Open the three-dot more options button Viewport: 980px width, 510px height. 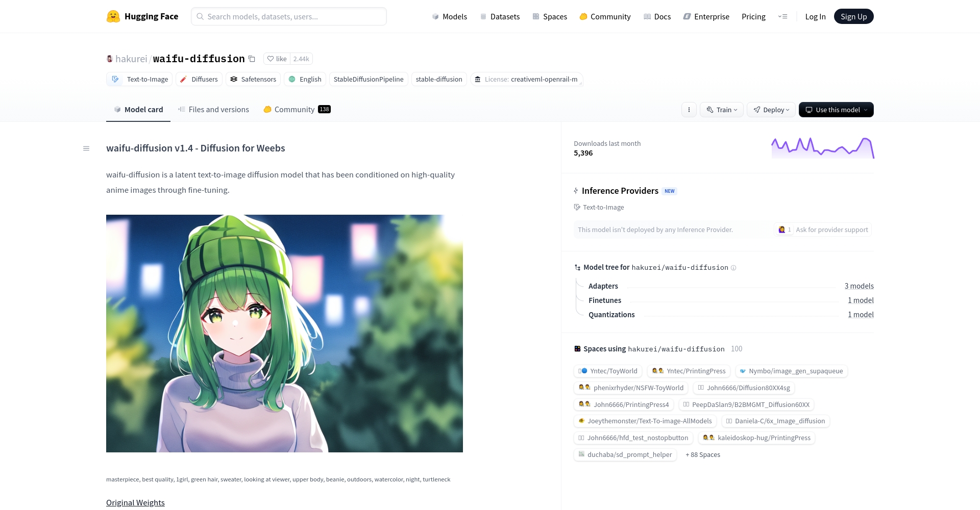click(689, 110)
